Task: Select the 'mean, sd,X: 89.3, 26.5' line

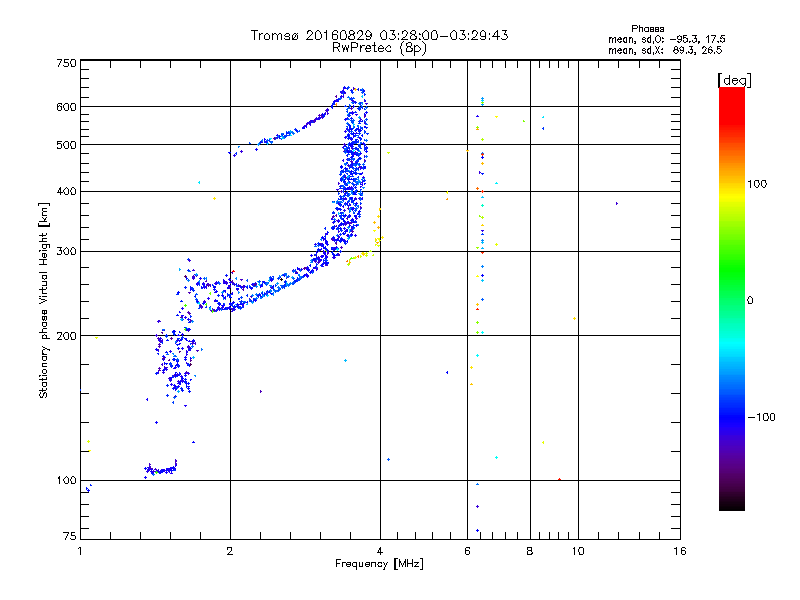Action: [665, 50]
